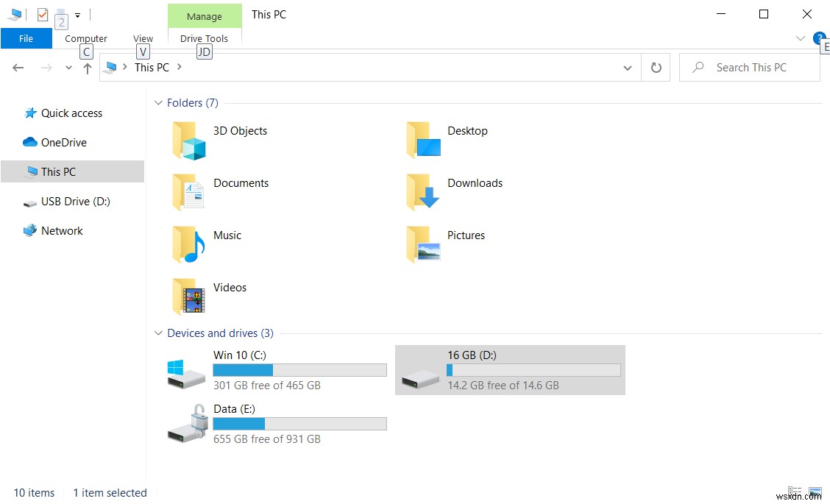Select the USB Drive (D:) sidebar item
The image size is (830, 504).
(x=75, y=201)
